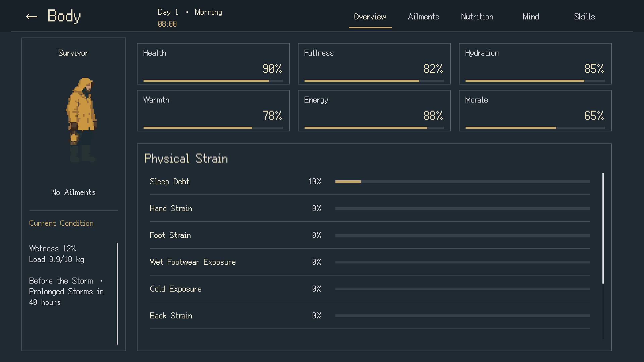Select the Morale 65% stat card

[x=535, y=111]
